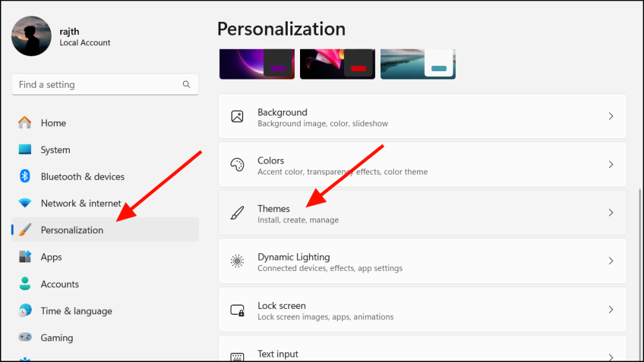Go to Home in sidebar
The width and height of the screenshot is (644, 362).
coord(105,123)
